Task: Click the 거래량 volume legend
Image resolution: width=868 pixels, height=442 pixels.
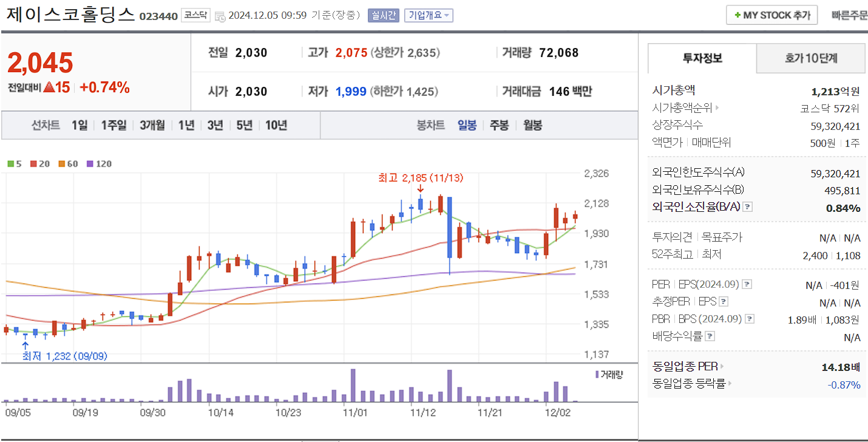Action: [609, 374]
